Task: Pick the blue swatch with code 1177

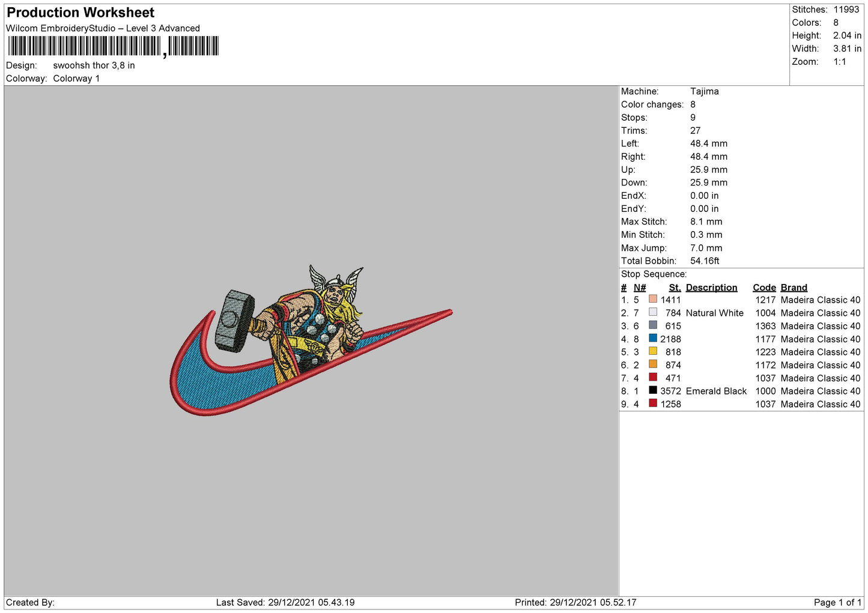Action: pos(652,339)
